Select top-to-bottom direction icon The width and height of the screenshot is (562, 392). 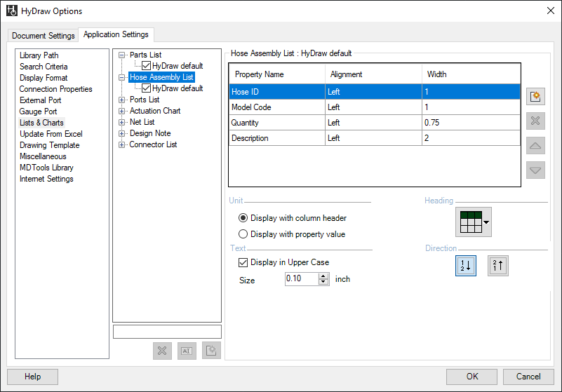point(466,265)
